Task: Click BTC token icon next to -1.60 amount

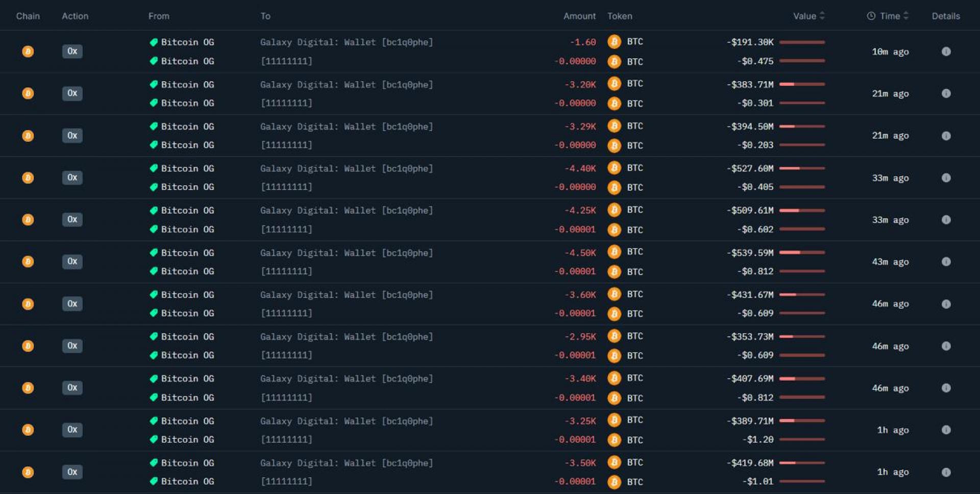Action: coord(614,41)
